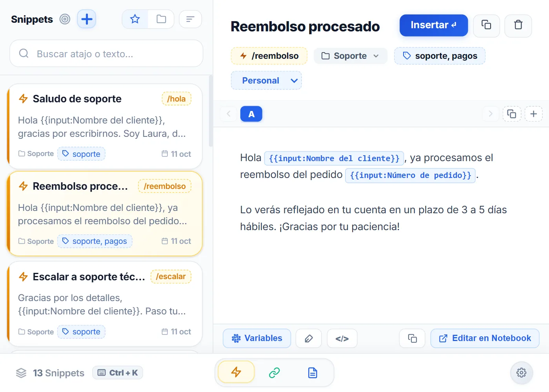Switch to the link tab
The height and width of the screenshot is (392, 549).
coord(274,372)
